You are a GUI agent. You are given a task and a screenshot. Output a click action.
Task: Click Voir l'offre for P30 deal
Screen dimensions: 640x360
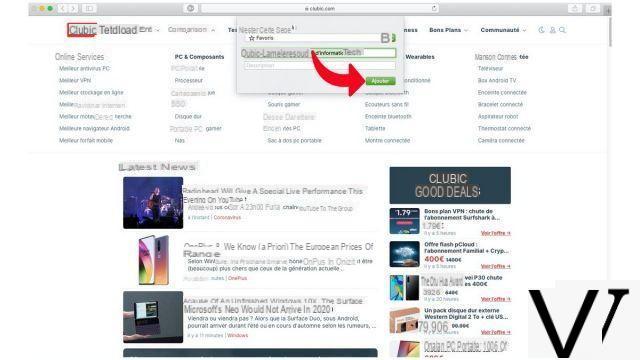(496, 299)
